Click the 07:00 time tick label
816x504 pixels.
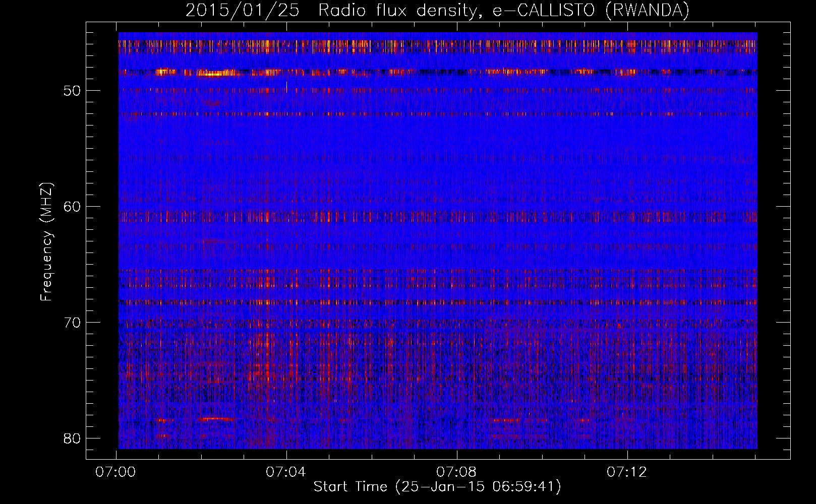point(115,472)
